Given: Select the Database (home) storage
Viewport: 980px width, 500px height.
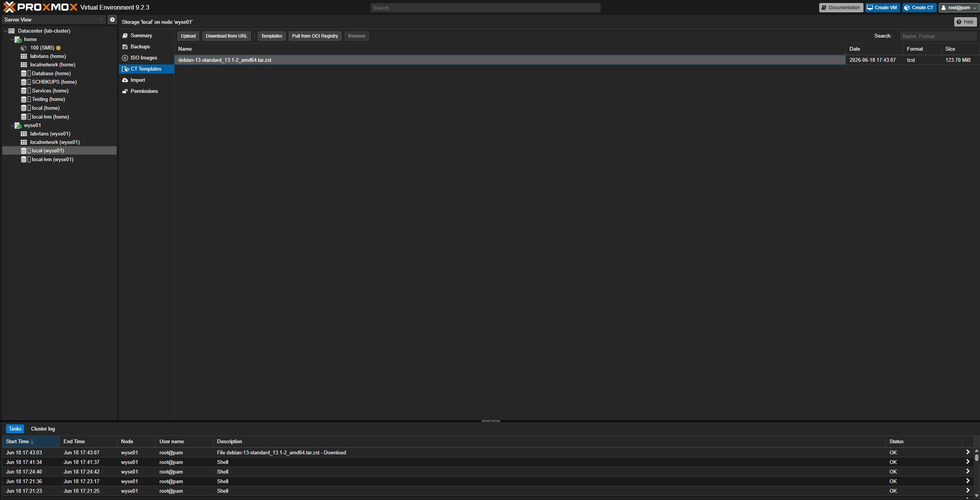Looking at the screenshot, I should click(x=51, y=73).
